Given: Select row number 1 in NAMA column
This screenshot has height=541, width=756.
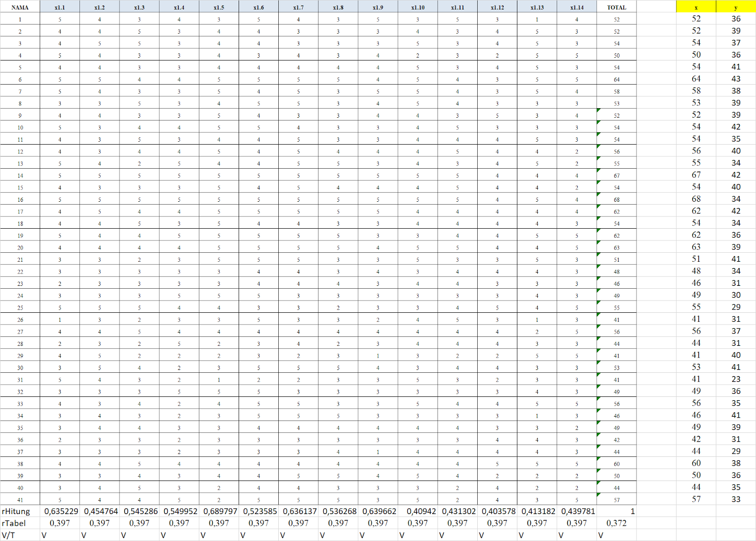Looking at the screenshot, I should [x=20, y=20].
